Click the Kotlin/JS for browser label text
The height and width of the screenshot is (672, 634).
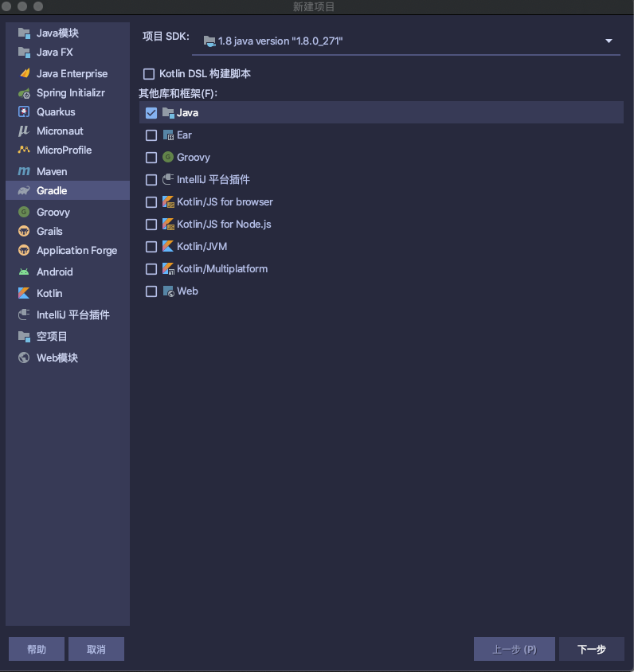tap(225, 202)
